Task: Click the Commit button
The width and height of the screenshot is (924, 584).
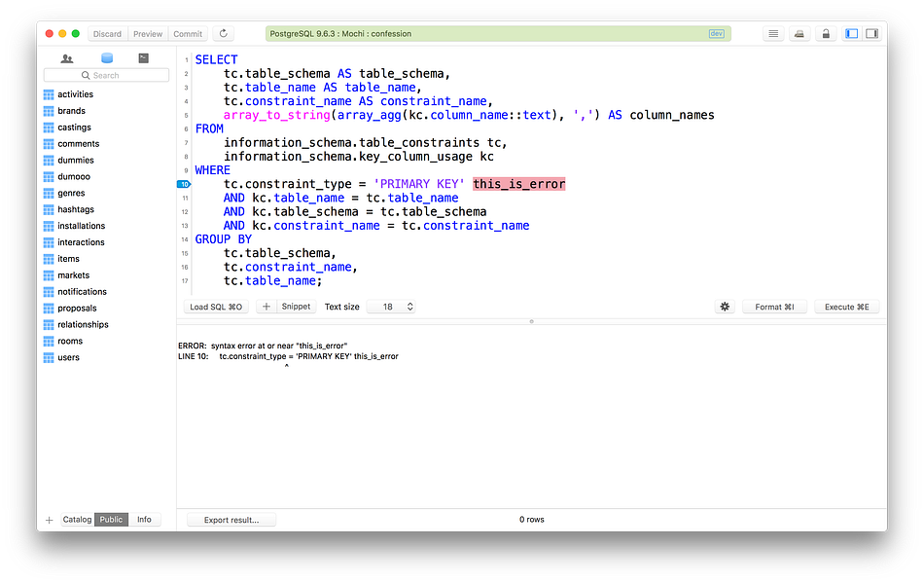Action: pos(188,34)
